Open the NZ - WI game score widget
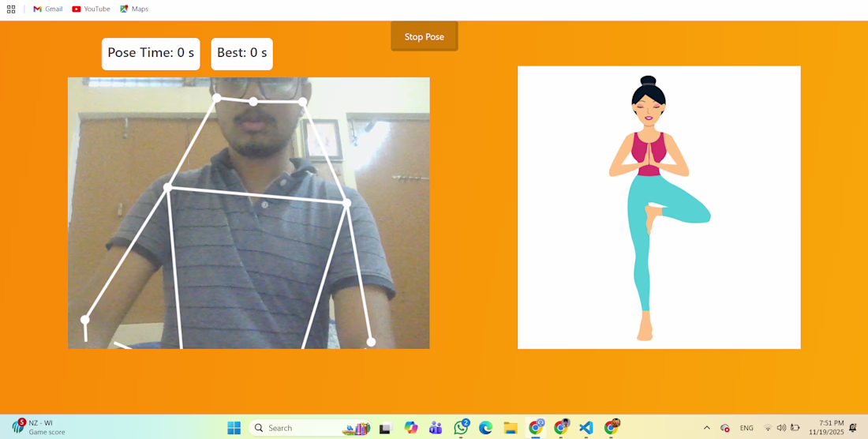Image resolution: width=868 pixels, height=439 pixels. coord(39,427)
